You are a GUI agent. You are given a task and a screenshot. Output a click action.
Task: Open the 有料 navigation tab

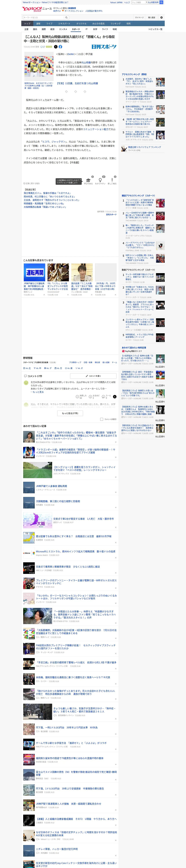pos(128,24)
